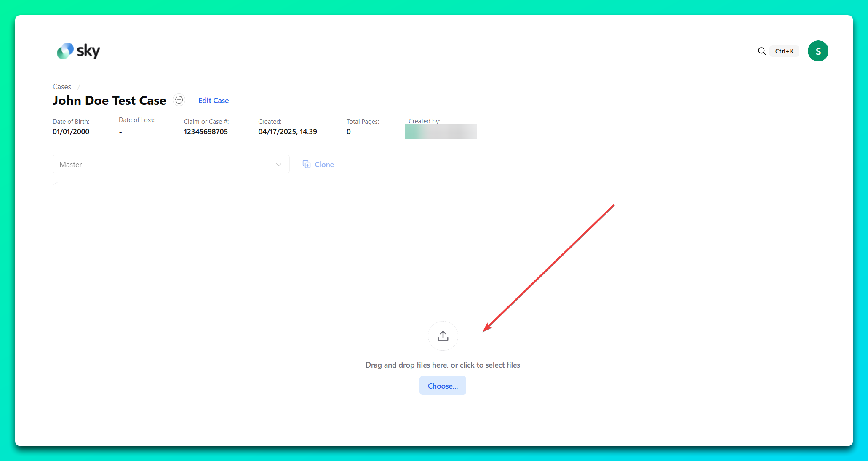Click the 01/01/2000 date of birth value
The width and height of the screenshot is (868, 461).
(x=71, y=132)
